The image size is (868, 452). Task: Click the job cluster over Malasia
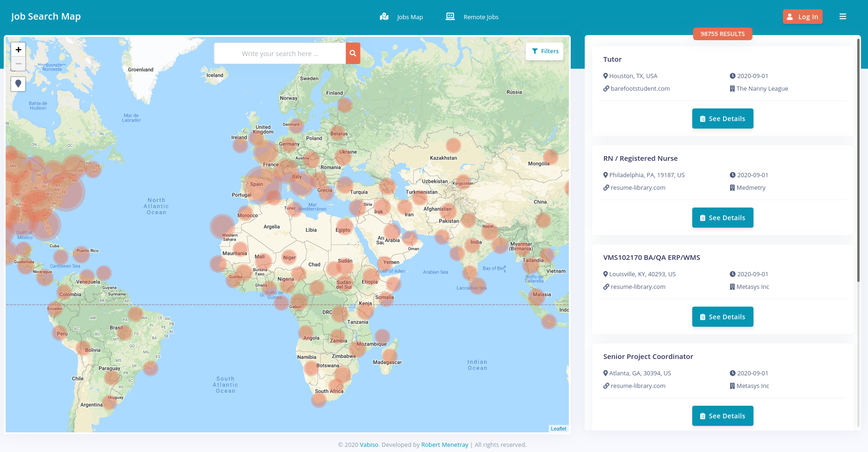click(x=537, y=297)
